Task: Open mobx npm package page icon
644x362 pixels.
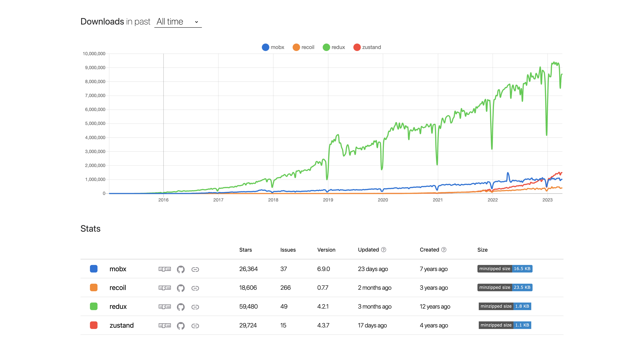Action: coord(164,269)
